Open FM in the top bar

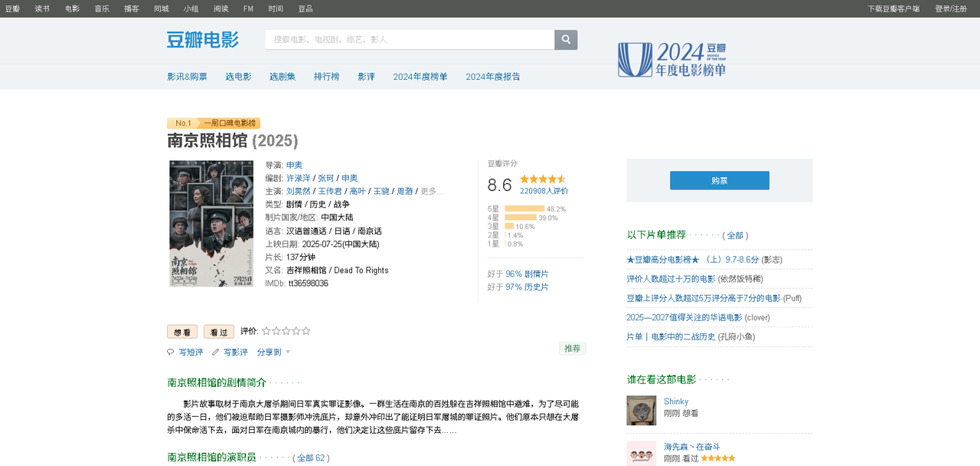click(248, 8)
